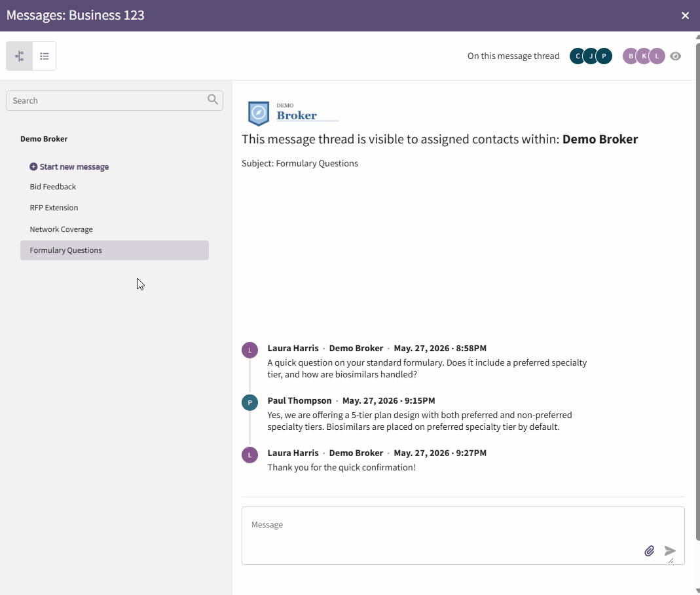Switch to list view of messages
Viewport: 700px width, 595px height.
[x=44, y=56]
